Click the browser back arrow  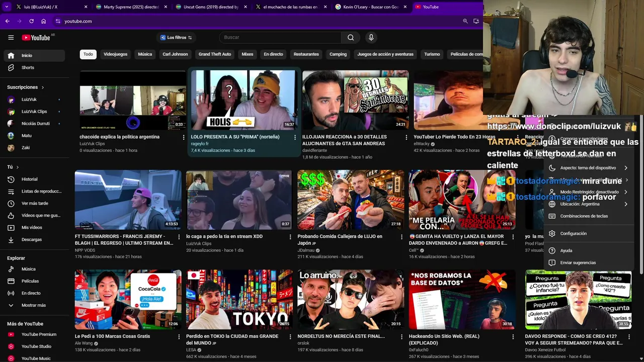(7, 21)
